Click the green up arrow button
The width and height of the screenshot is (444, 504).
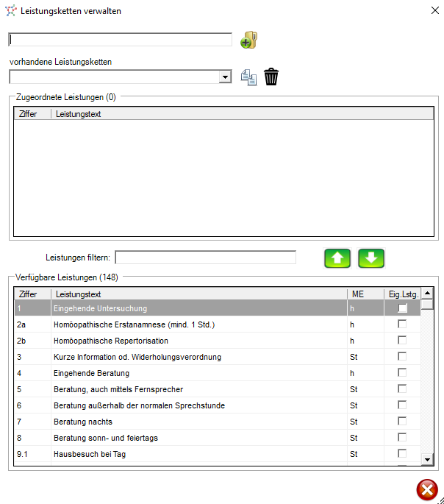click(337, 258)
